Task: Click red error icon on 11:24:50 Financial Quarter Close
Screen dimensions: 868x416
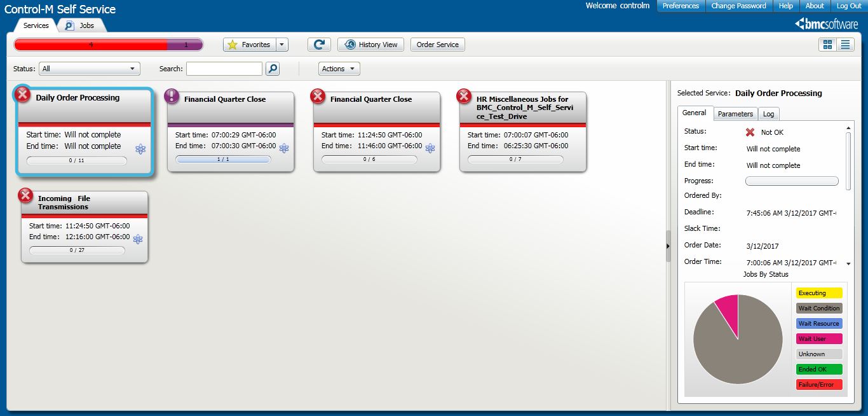Action: pyautogui.click(x=318, y=96)
